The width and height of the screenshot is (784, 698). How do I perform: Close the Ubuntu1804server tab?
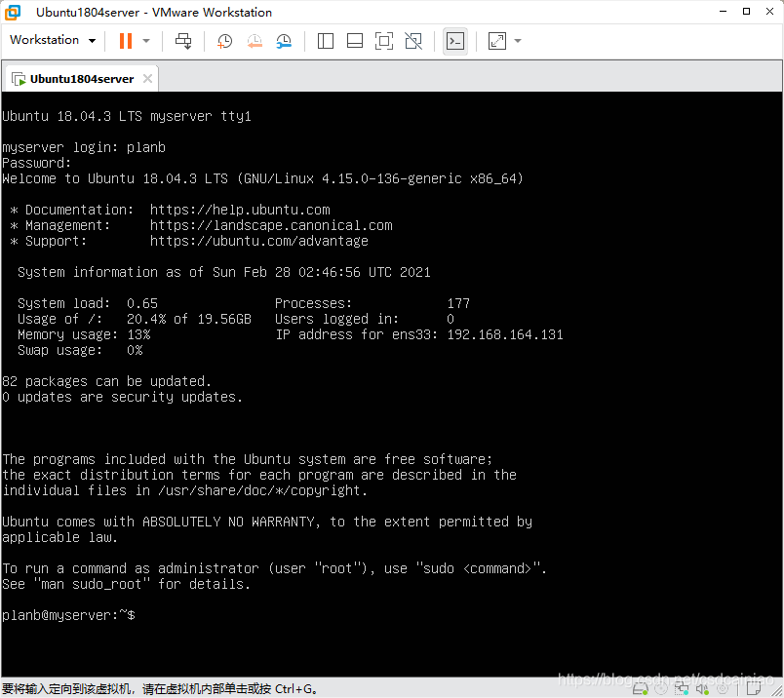(x=147, y=79)
